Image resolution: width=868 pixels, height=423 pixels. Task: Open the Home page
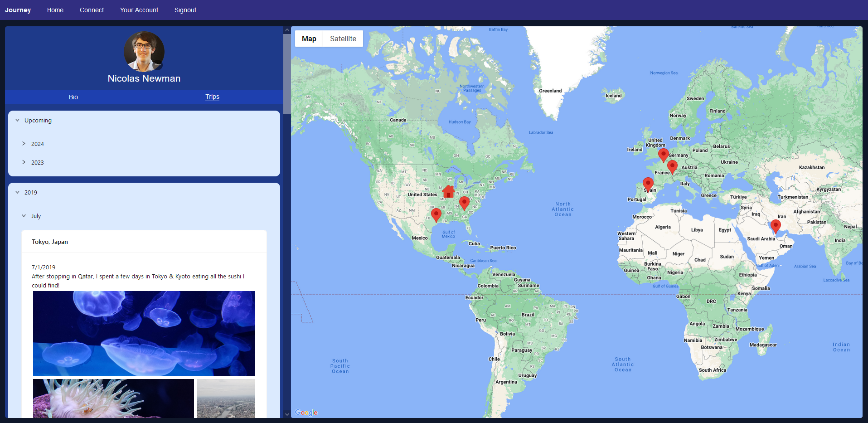(55, 10)
